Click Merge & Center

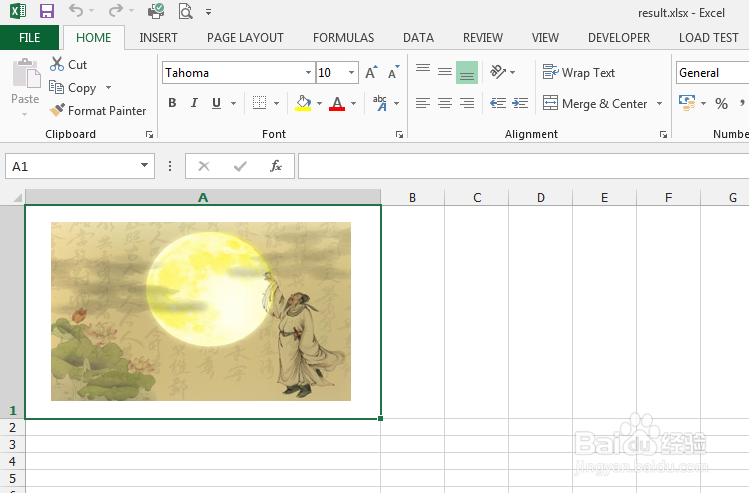point(595,104)
